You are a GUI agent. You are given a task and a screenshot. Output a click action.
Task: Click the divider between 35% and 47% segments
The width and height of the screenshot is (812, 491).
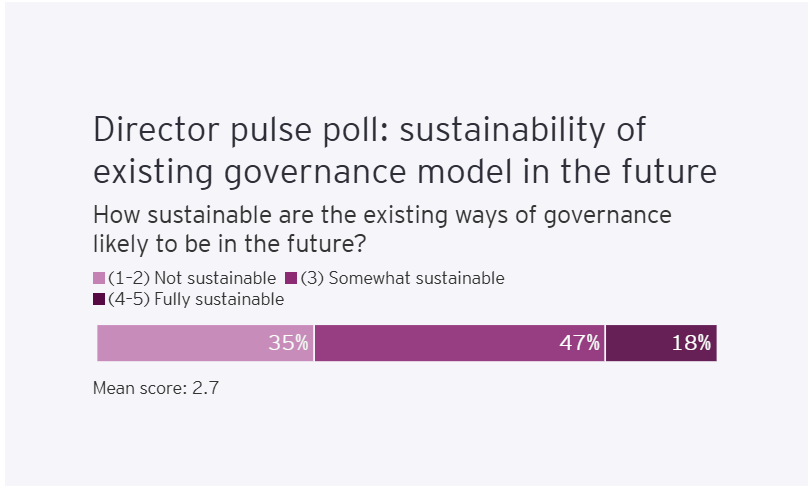(x=314, y=343)
